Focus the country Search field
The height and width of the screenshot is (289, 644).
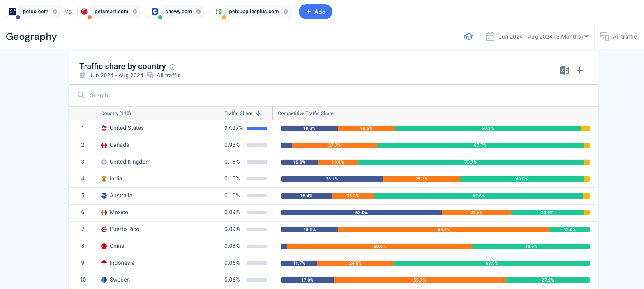coord(333,95)
